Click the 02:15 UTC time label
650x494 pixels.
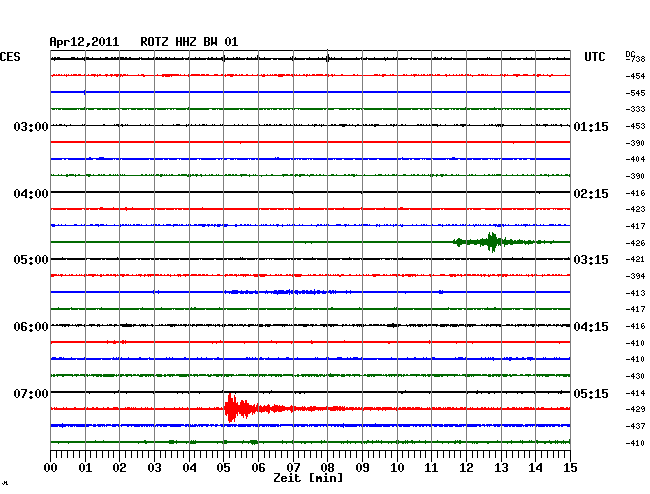pos(591,194)
